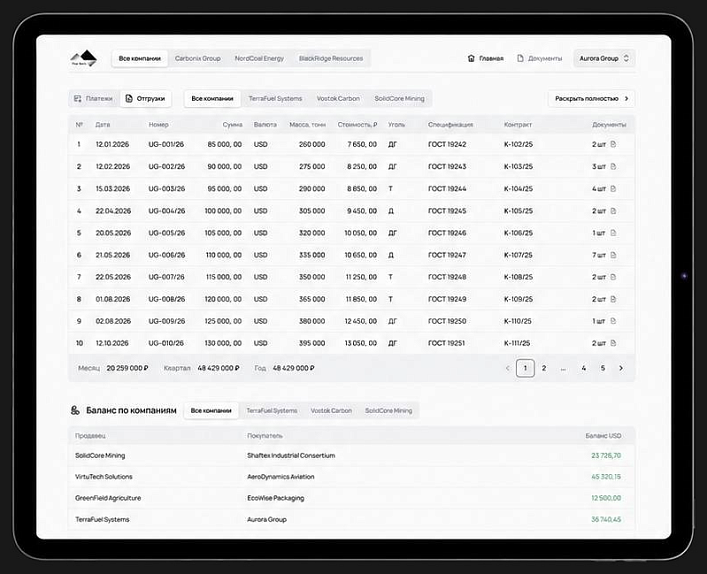Filter shipments by TerraFuel Systems
This screenshot has width=707, height=574.
(x=275, y=98)
